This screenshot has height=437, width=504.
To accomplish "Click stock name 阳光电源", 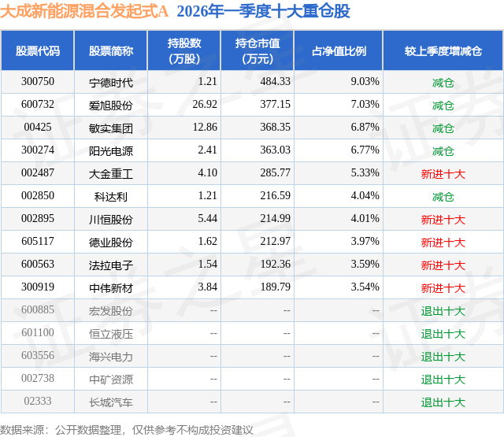I will pos(111,151).
